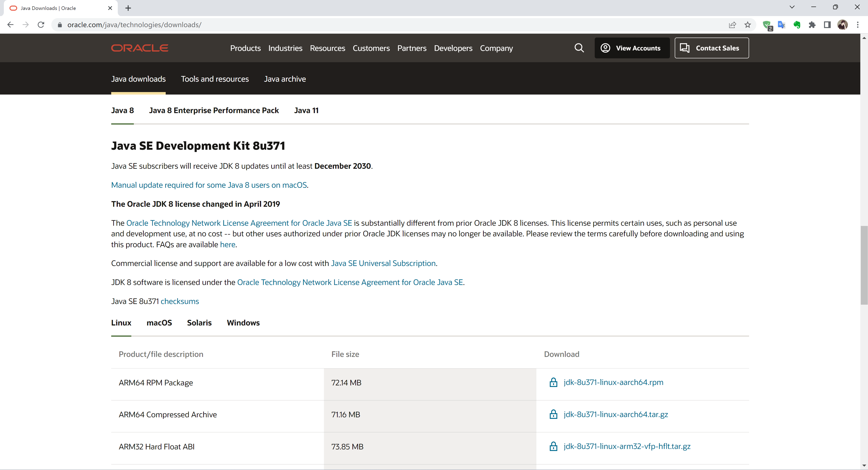Open the site search magnifier icon
Viewport: 868px width, 470px height.
click(579, 48)
